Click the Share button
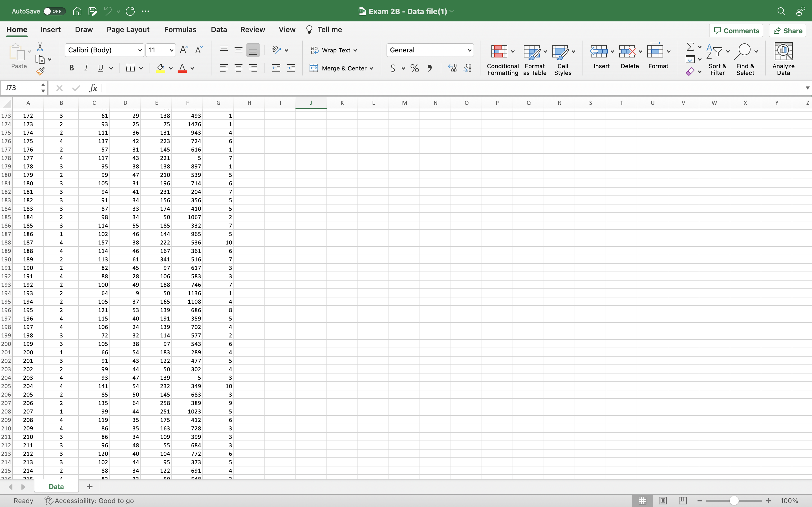This screenshot has height=507, width=812. (787, 30)
